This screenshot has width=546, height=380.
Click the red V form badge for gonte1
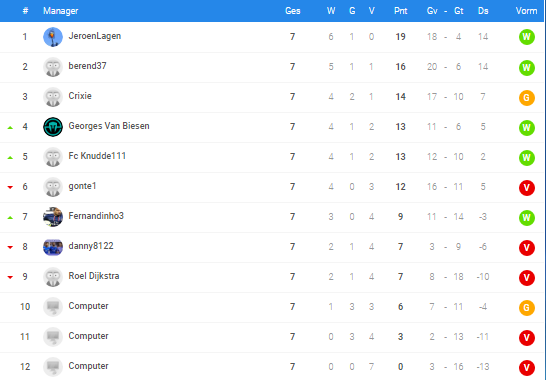tap(526, 188)
